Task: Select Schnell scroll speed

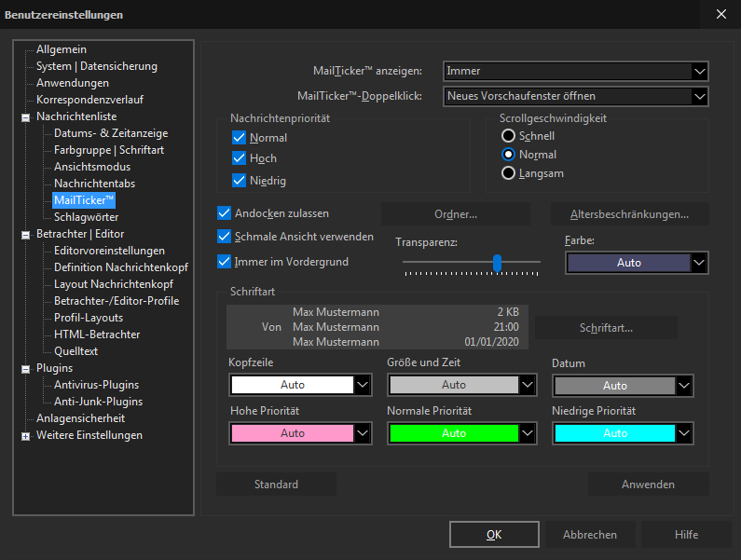Action: pyautogui.click(x=508, y=136)
